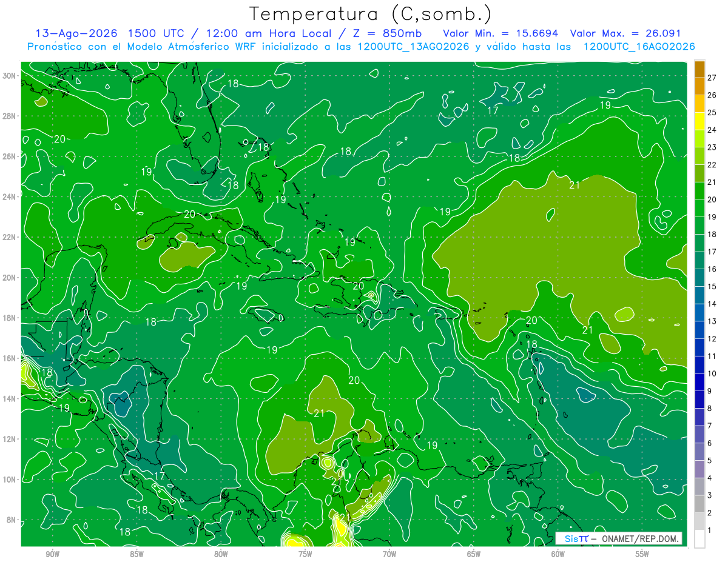
Task: Click the dark orange swatch above 27 on scale
Action: [699, 69]
